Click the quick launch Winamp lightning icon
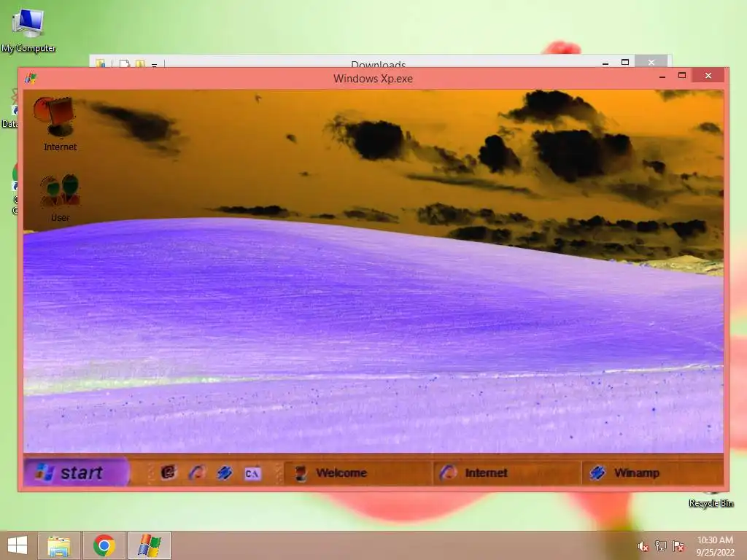Screen dimensions: 747x560 coord(225,472)
